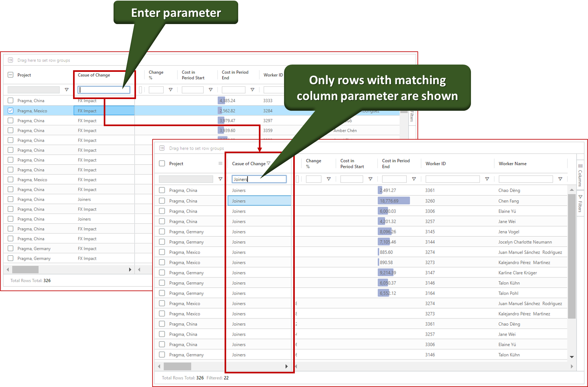Viewport: 588px width, 387px height.
Task: Click the Project column filter funnel in front grid
Action: pos(220,179)
